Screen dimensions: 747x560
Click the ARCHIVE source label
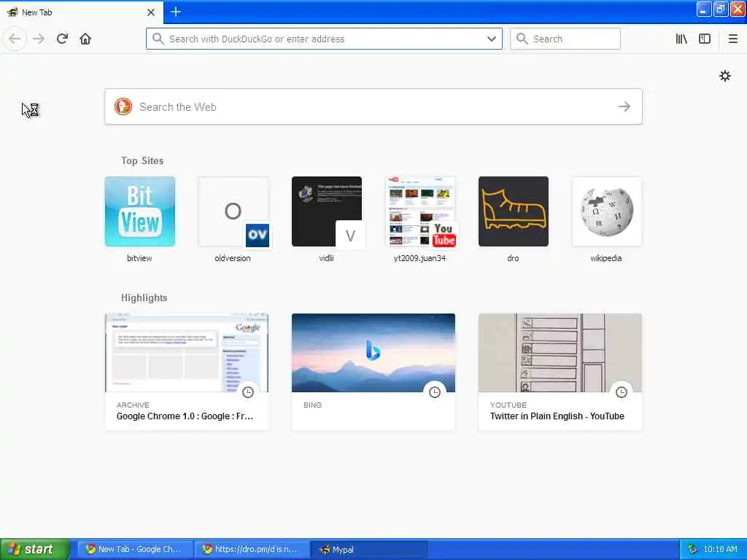[133, 405]
